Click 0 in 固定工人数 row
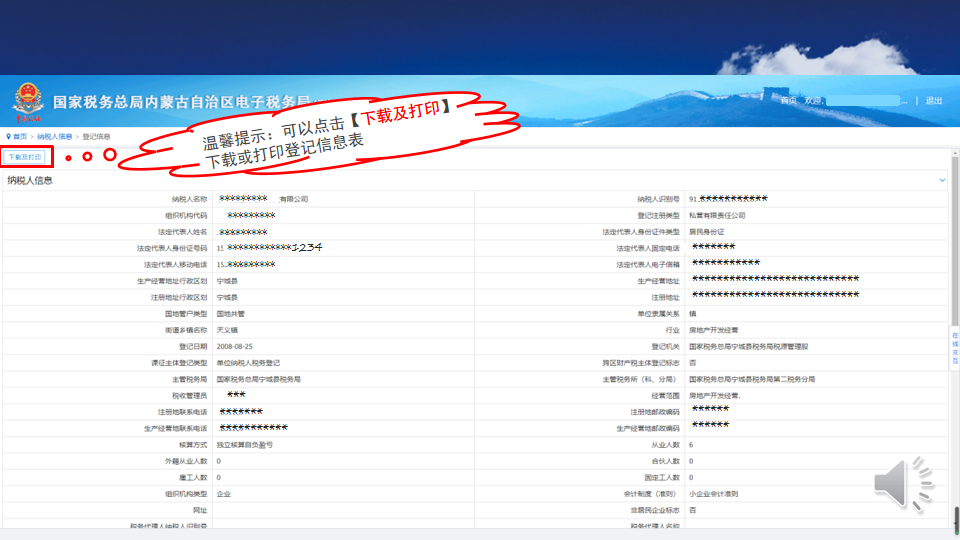960x540 pixels. [691, 478]
